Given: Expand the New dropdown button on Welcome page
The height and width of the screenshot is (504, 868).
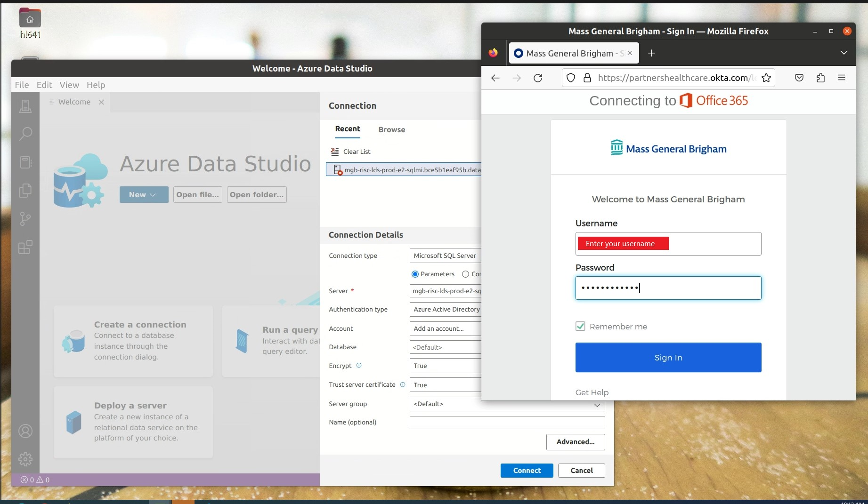Looking at the screenshot, I should click(144, 195).
